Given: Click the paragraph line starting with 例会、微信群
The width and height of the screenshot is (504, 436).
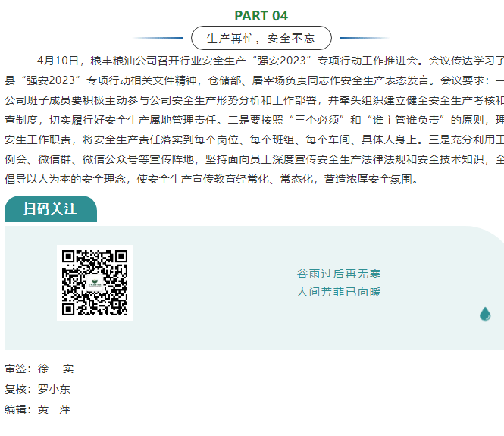Looking at the screenshot, I should pos(254,159).
